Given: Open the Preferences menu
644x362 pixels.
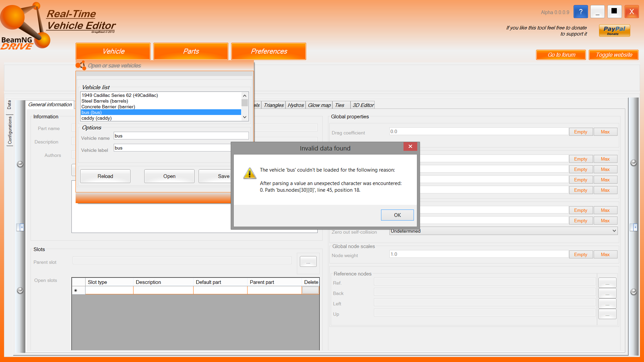Looking at the screenshot, I should 269,51.
